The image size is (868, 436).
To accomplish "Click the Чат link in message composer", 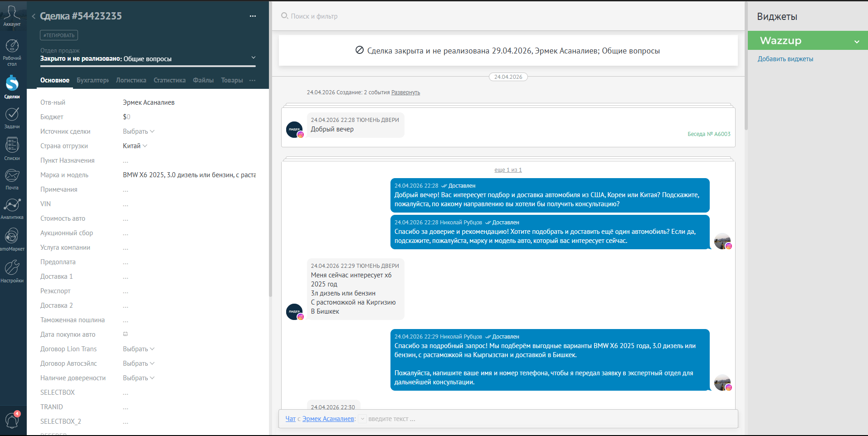I will (290, 419).
